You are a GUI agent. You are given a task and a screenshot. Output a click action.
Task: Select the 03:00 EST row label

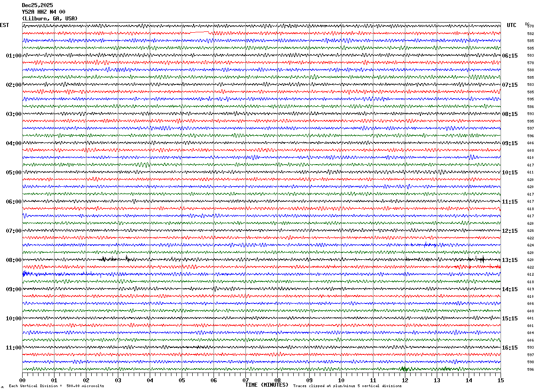pos(13,114)
